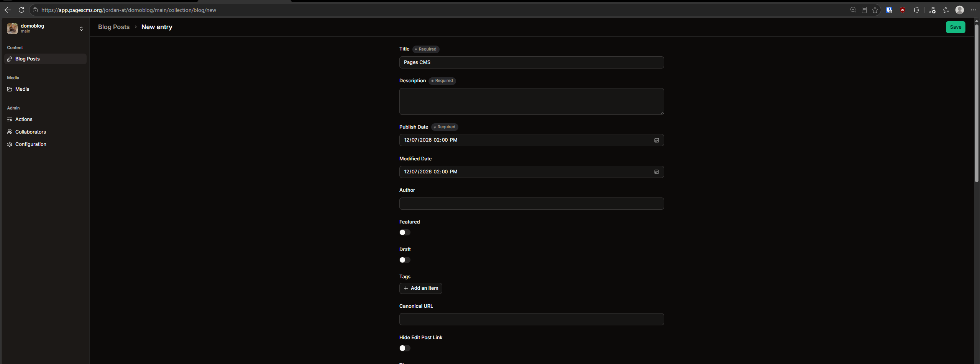Open the reader view page icon
Screen dimensions: 980x364
(x=864, y=10)
